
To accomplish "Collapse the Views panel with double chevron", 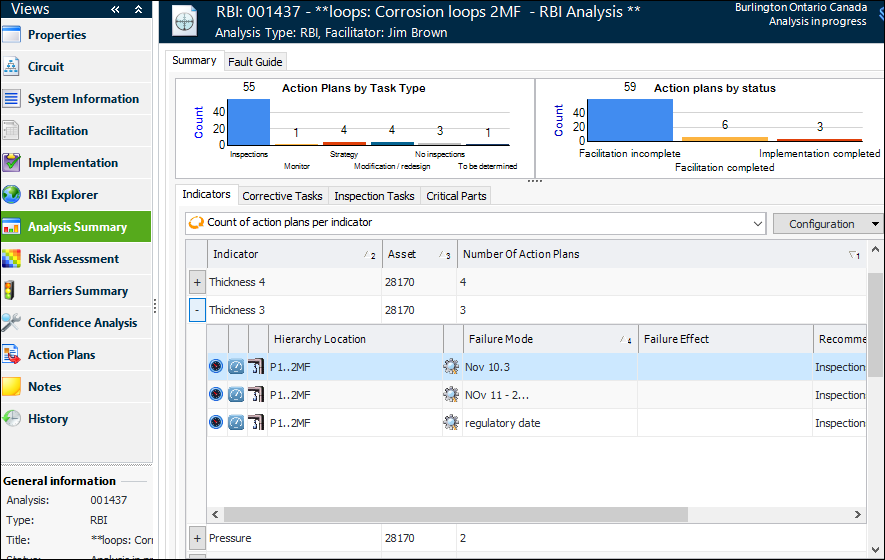I will pyautogui.click(x=116, y=9).
